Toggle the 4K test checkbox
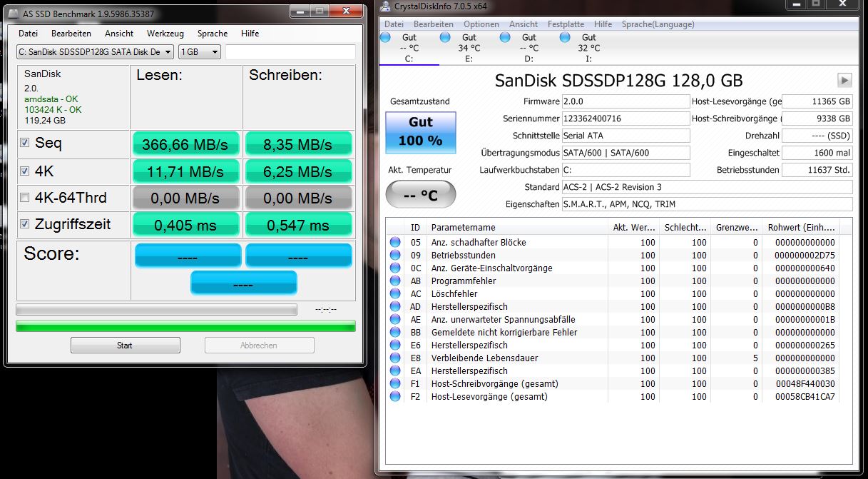This screenshot has height=479, width=868. click(25, 171)
